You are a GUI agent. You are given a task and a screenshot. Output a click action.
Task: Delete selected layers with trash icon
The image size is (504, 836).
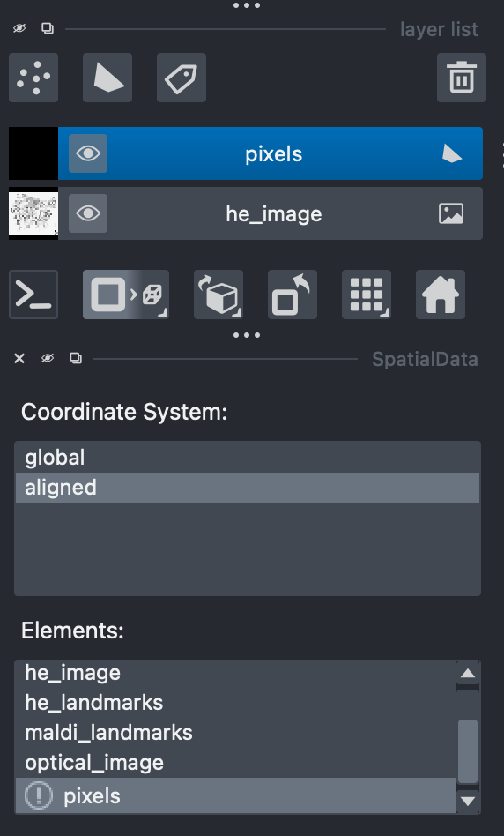point(462,78)
